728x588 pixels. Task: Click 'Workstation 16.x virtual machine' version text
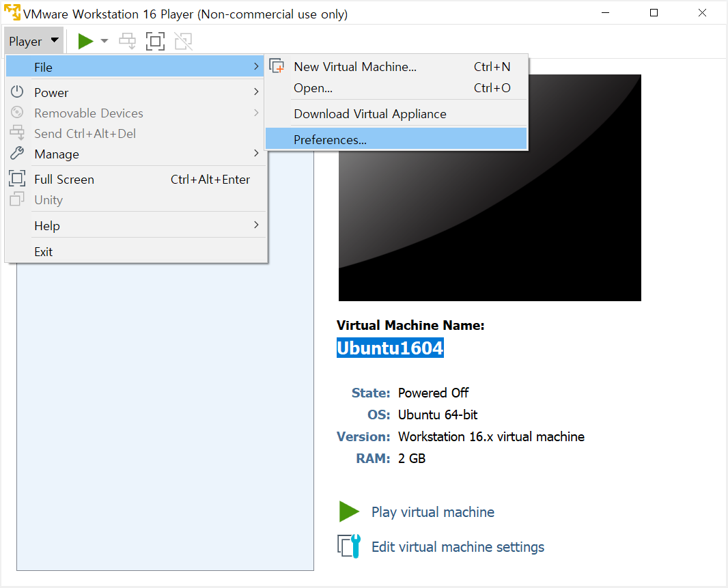coord(491,436)
